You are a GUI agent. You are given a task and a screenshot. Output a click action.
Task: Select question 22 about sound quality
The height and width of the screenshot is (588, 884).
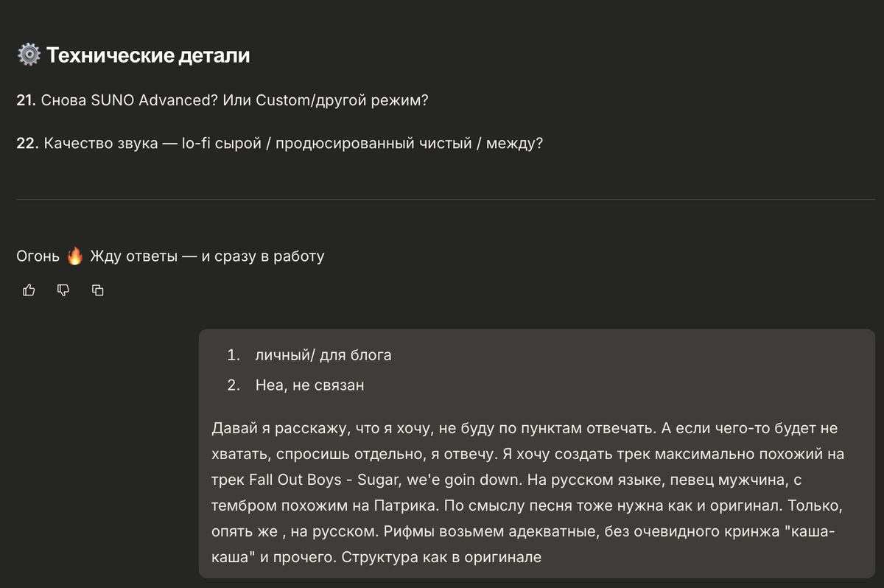(280, 144)
